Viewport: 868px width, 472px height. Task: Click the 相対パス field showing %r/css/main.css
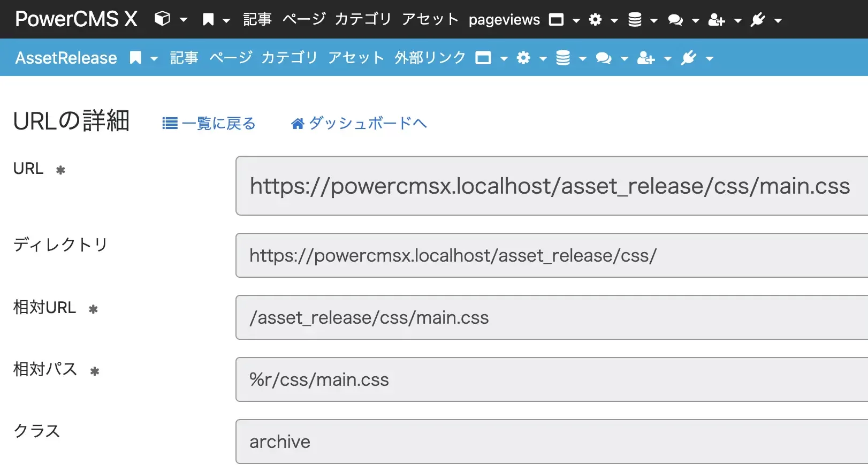[x=552, y=379]
